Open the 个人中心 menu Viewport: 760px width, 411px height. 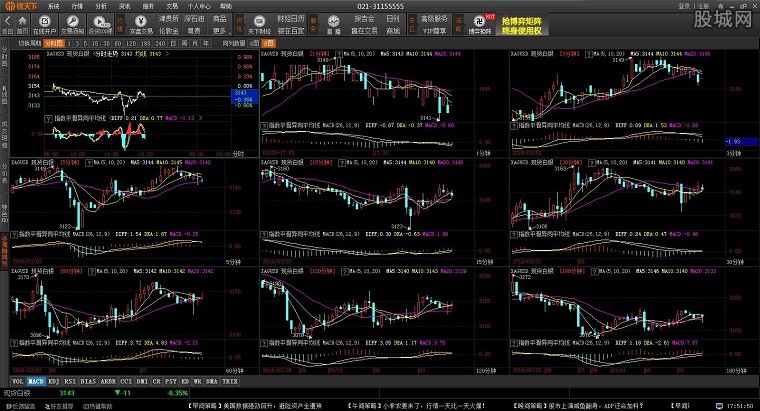click(199, 6)
